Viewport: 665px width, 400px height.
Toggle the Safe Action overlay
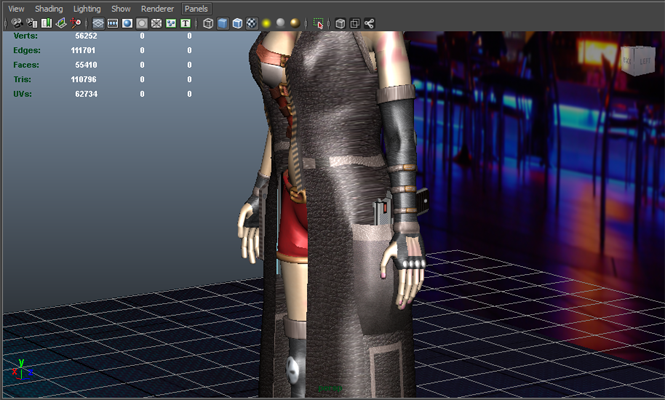pos(171,23)
